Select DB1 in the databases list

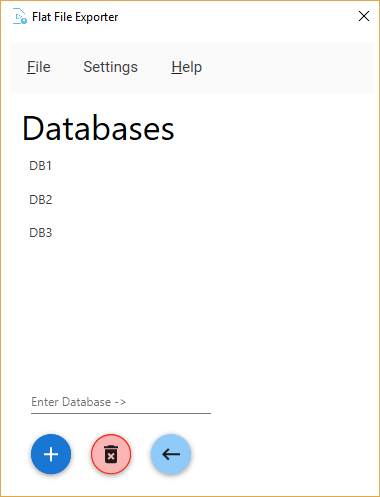click(41, 166)
